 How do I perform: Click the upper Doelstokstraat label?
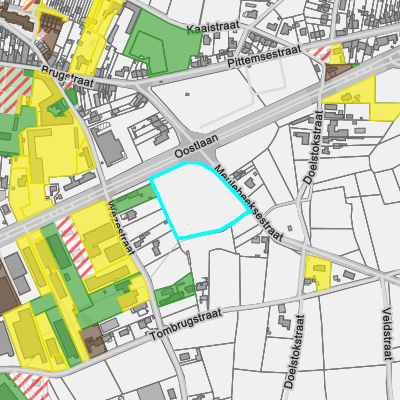pyautogui.click(x=314, y=147)
